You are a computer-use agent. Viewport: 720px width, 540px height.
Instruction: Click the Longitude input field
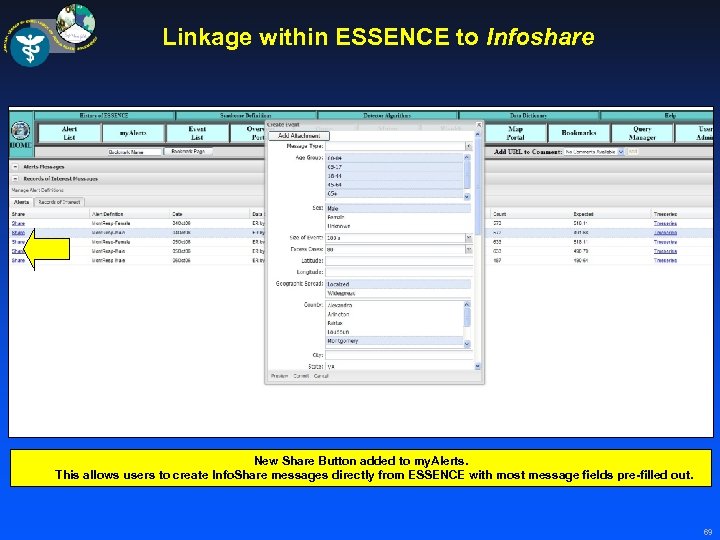(399, 272)
